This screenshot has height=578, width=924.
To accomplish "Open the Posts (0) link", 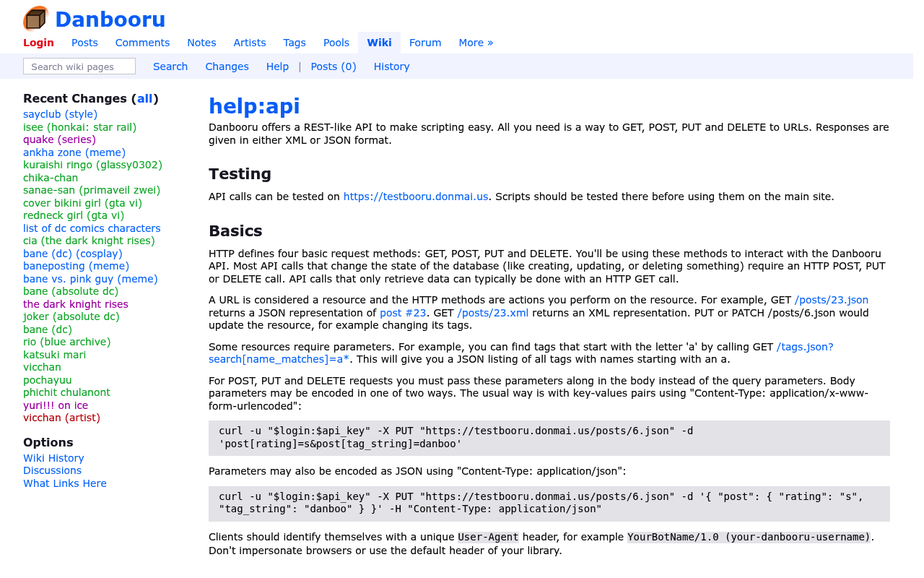I will (334, 66).
